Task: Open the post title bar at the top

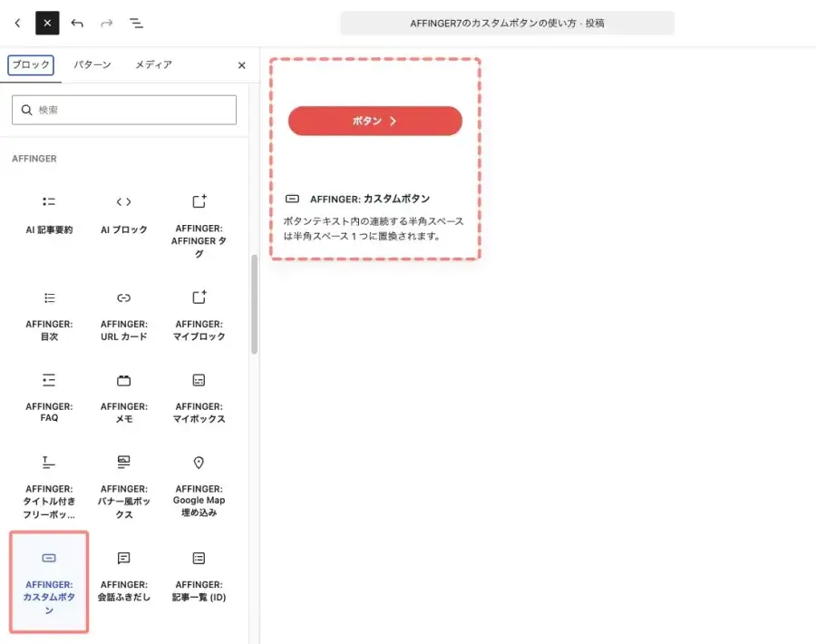Action: click(x=508, y=23)
